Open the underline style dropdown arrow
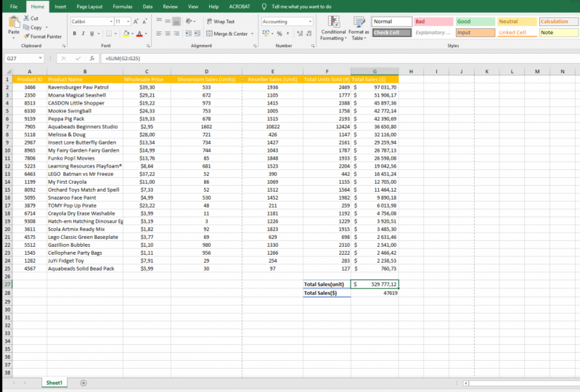This screenshot has height=392, width=580. [99, 33]
